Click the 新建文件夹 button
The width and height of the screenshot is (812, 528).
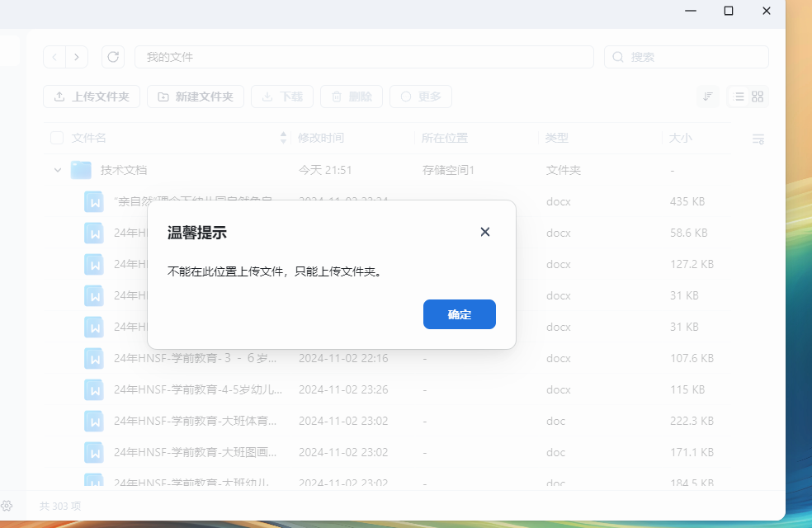196,97
